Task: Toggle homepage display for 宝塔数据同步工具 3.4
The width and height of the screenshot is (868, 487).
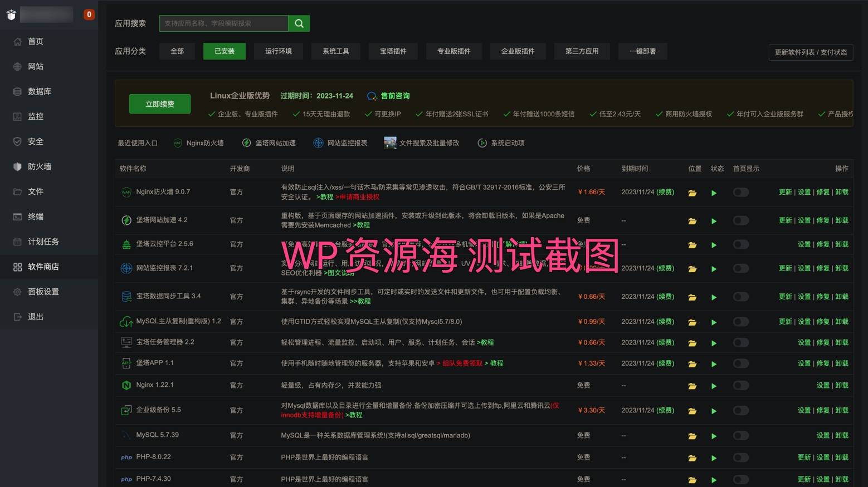Action: coord(740,296)
